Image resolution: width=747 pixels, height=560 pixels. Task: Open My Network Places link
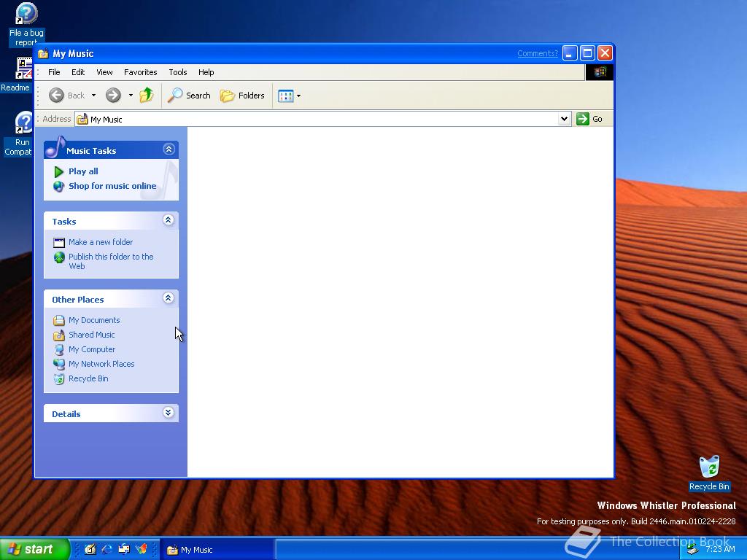tap(101, 364)
